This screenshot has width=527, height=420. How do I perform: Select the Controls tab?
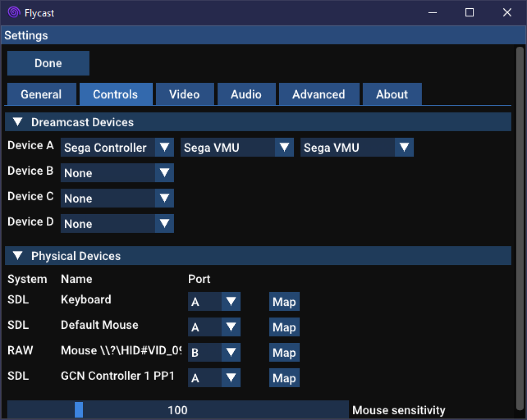pos(116,95)
